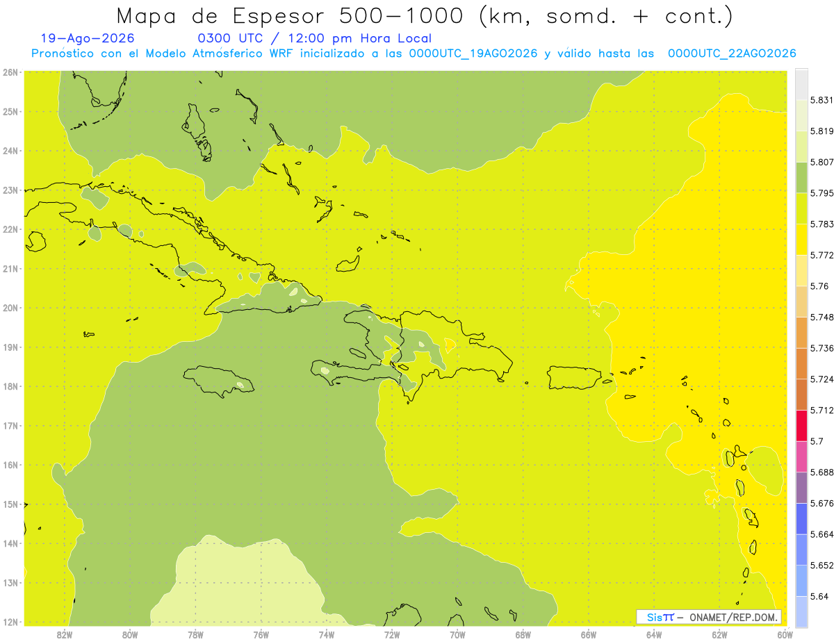Click legend value 5.7
The image size is (834, 644).
[817, 441]
